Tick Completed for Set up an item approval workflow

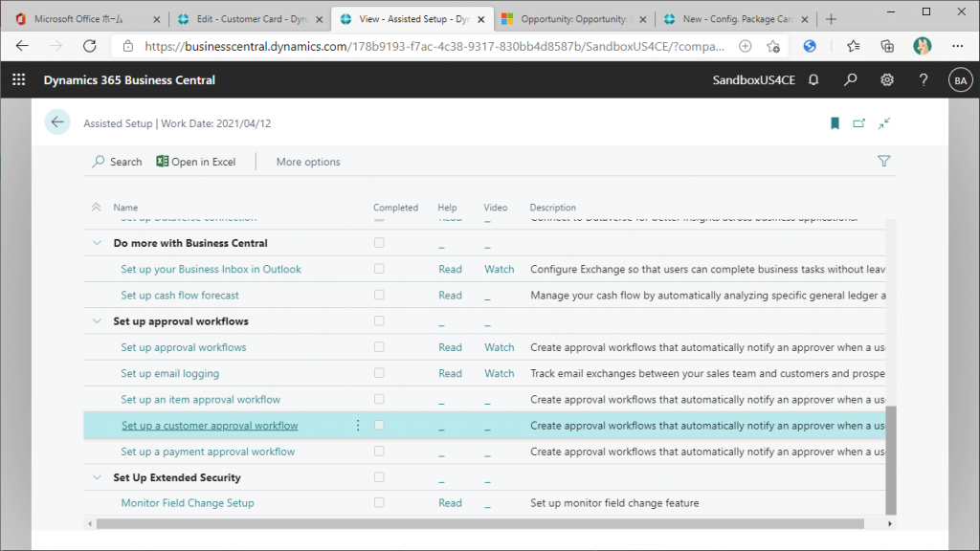379,399
